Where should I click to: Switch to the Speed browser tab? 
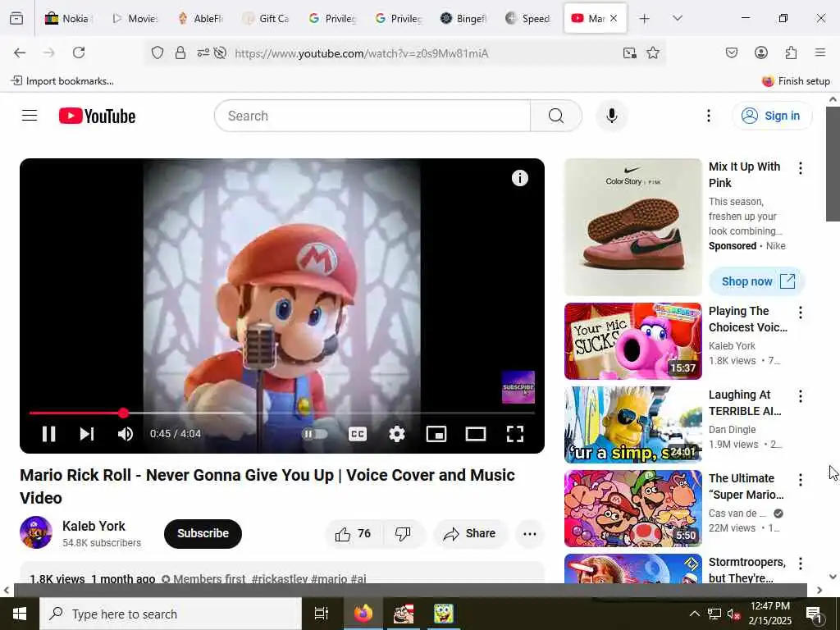pos(528,18)
